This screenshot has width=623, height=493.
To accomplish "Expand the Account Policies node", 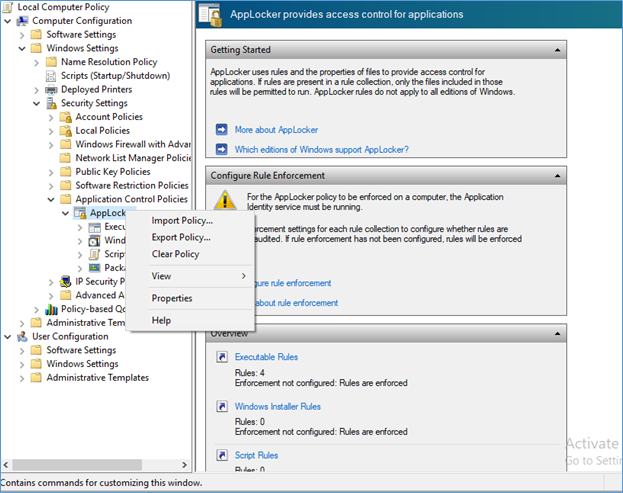I will click(51, 117).
